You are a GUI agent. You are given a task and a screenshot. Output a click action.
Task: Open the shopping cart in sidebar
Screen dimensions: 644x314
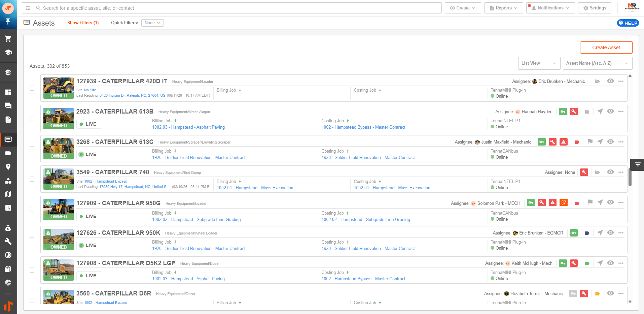(8, 39)
